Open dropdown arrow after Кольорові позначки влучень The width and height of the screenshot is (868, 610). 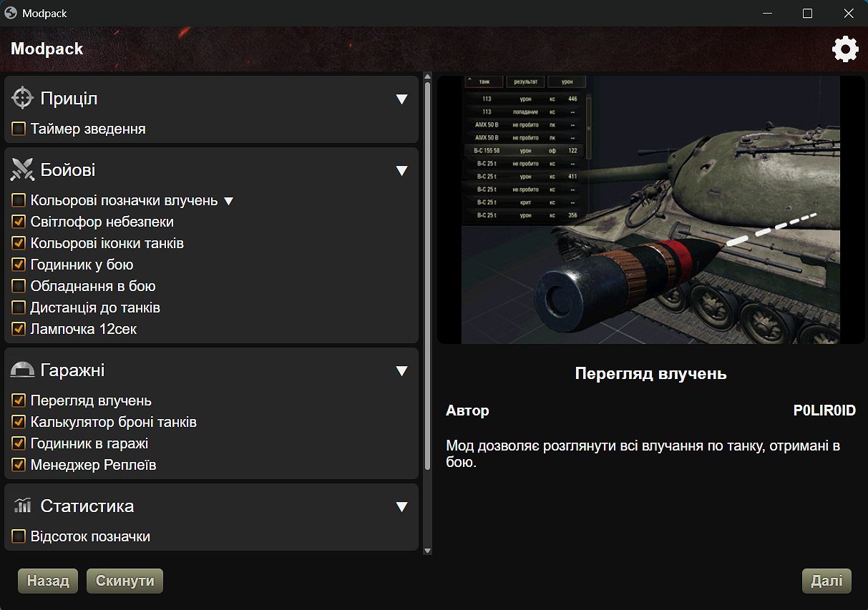pyautogui.click(x=228, y=202)
